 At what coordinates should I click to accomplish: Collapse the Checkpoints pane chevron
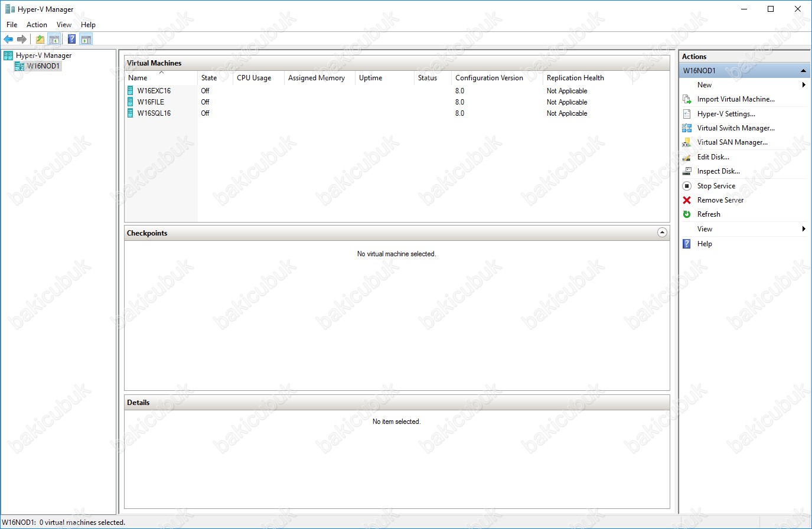(x=662, y=233)
